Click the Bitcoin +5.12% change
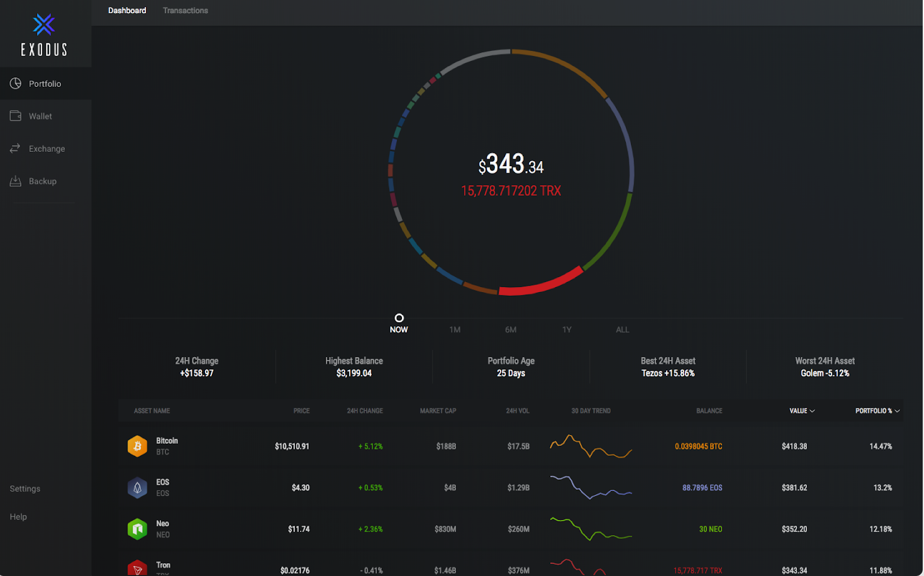Image resolution: width=924 pixels, height=576 pixels. (x=370, y=446)
